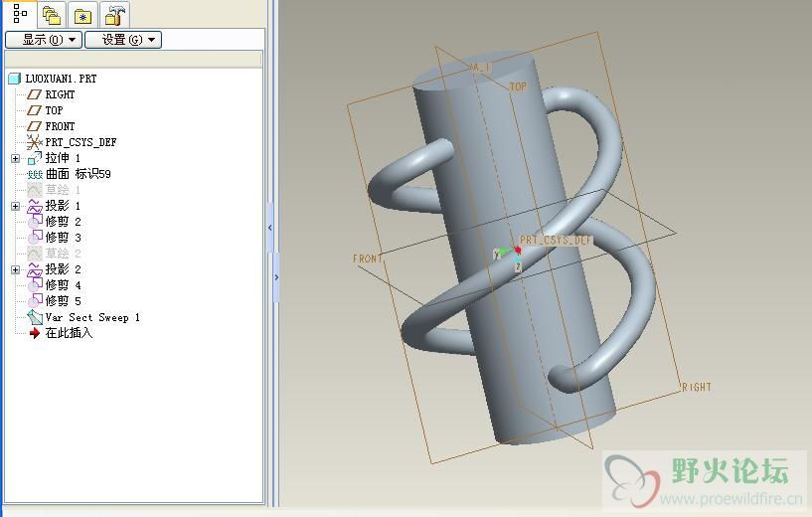Click the LUOXUAN1.PRT part icon

click(x=15, y=79)
